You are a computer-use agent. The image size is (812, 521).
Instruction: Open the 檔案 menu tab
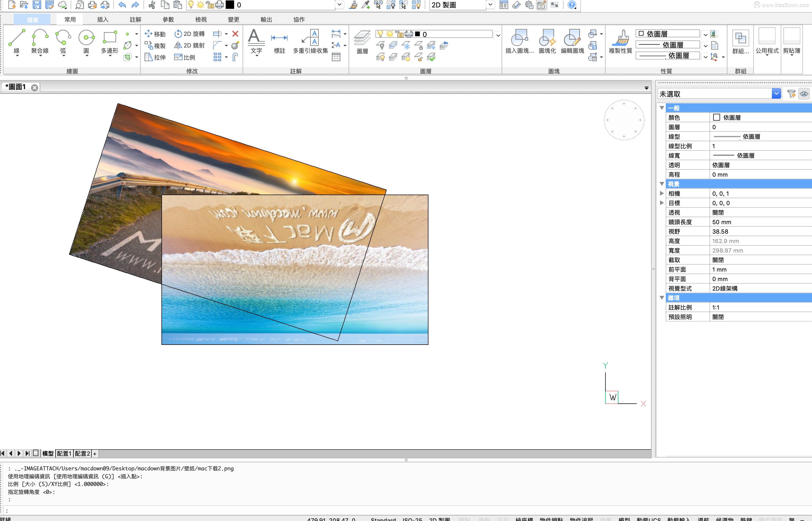click(32, 20)
